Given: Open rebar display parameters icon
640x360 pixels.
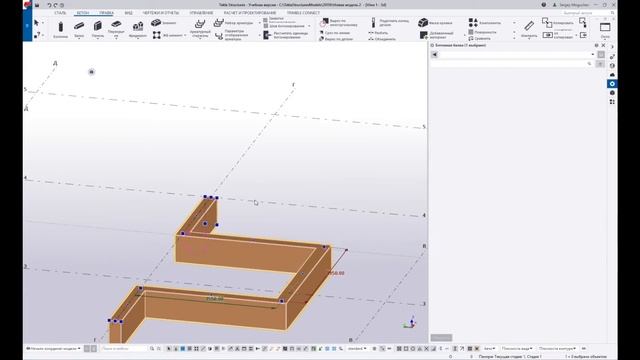Looking at the screenshot, I should click(219, 36).
